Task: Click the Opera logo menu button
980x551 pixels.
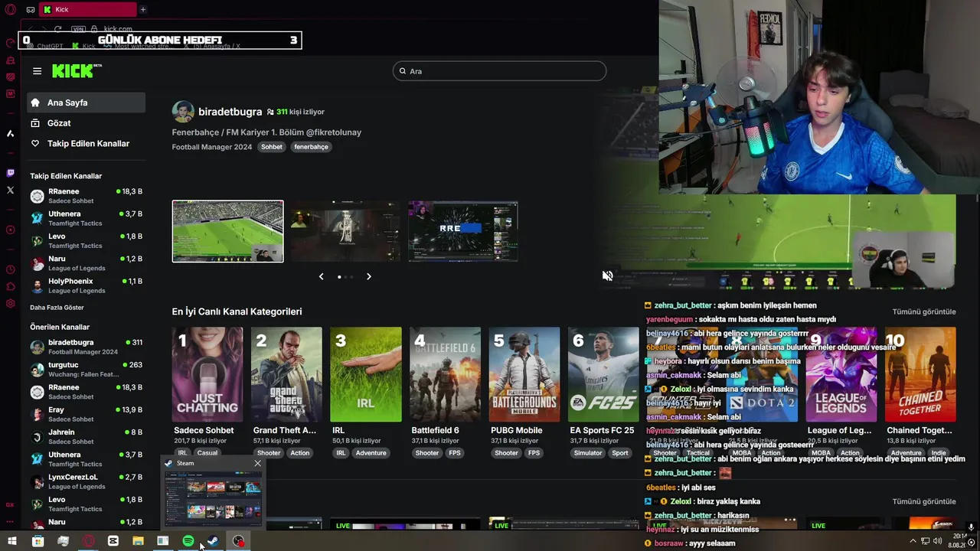Action: pyautogui.click(x=10, y=10)
